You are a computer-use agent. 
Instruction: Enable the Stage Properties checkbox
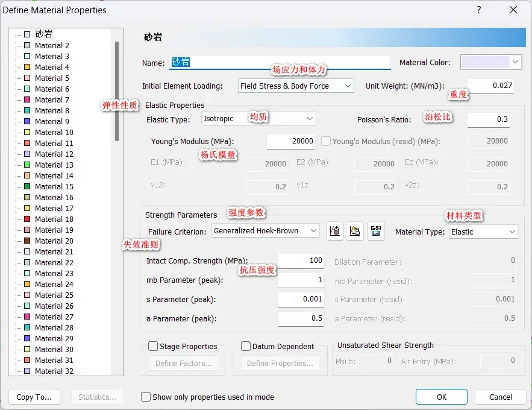pos(152,345)
